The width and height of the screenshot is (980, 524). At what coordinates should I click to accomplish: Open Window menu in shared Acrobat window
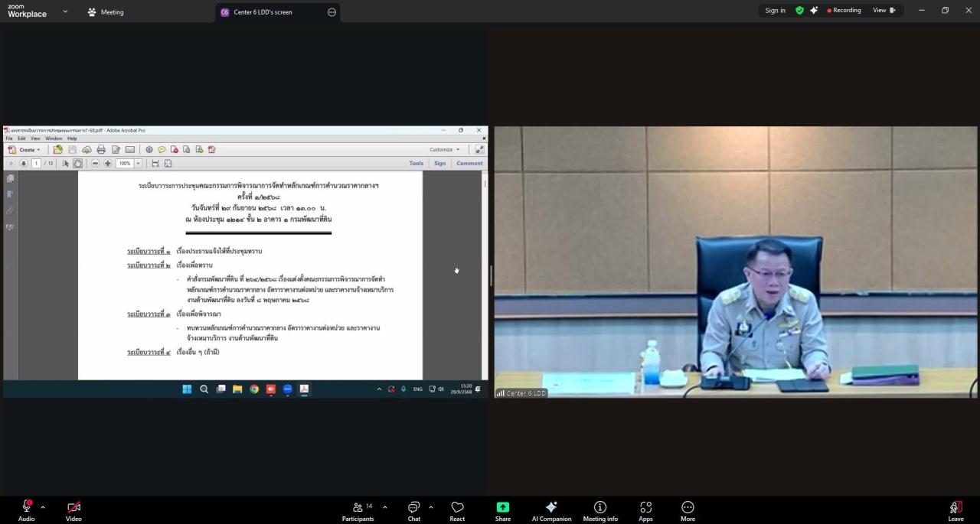pyautogui.click(x=54, y=138)
